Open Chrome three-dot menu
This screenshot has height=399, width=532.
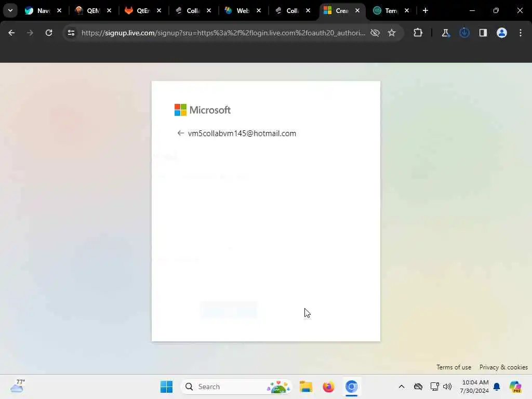521,33
